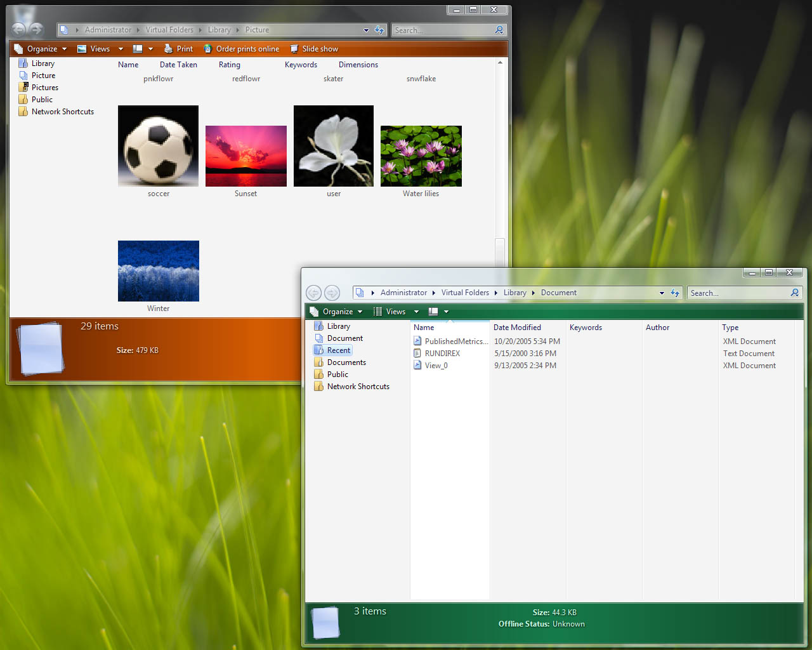Open Network Shortcuts in Document window sidebar
Screen dimensions: 812x650
[x=352, y=387]
